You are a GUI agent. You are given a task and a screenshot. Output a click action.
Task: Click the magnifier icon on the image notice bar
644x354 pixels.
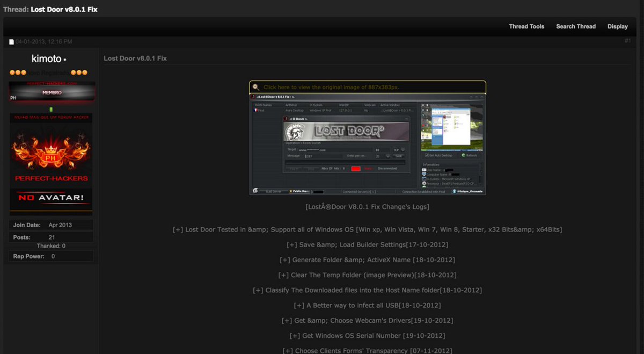click(256, 87)
